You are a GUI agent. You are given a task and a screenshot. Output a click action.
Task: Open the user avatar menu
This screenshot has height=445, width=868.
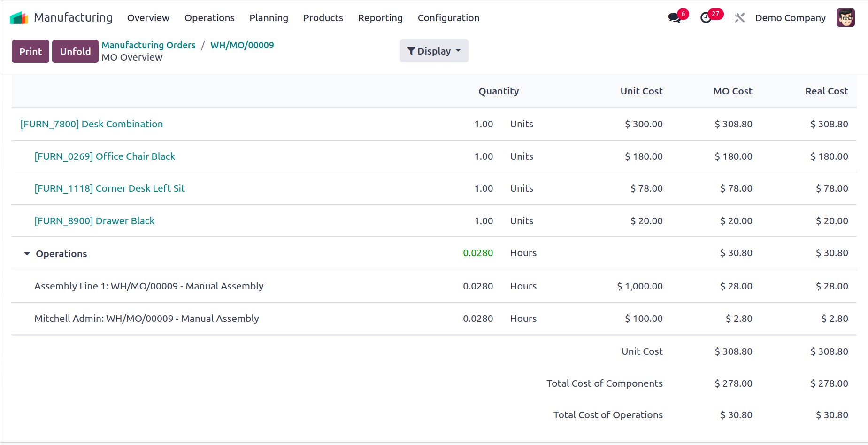845,18
